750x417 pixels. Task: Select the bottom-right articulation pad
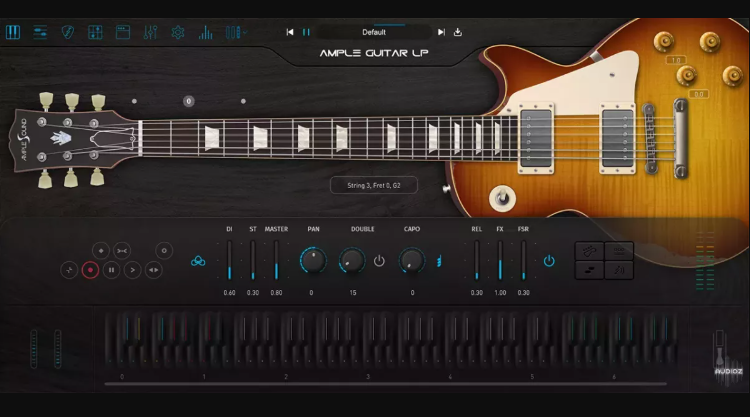[619, 270]
